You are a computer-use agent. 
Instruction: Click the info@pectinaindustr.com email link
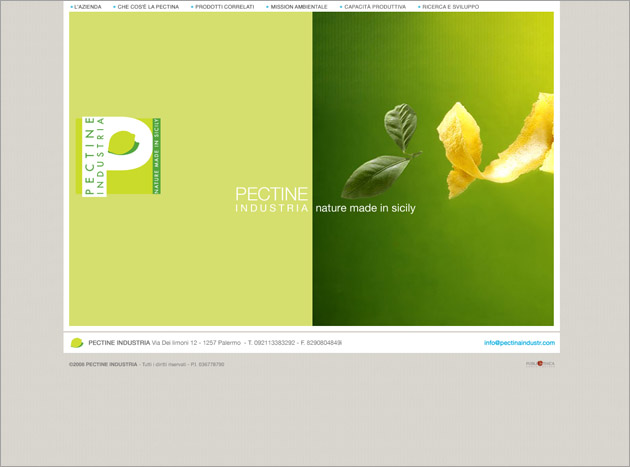(519, 343)
